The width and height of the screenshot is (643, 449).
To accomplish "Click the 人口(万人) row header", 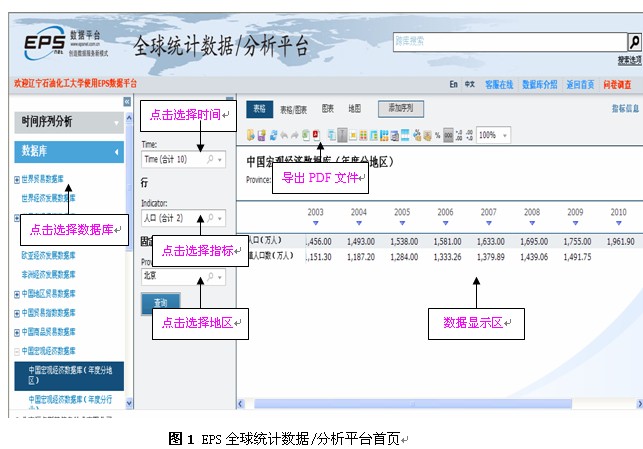I will (265, 241).
